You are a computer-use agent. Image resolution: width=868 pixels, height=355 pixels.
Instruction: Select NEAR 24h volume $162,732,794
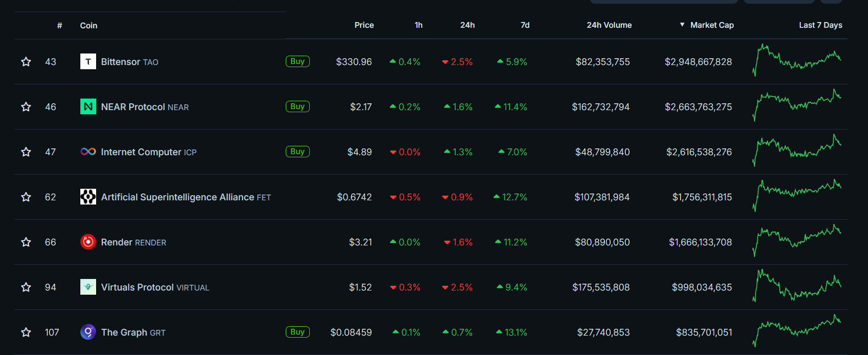(x=601, y=107)
